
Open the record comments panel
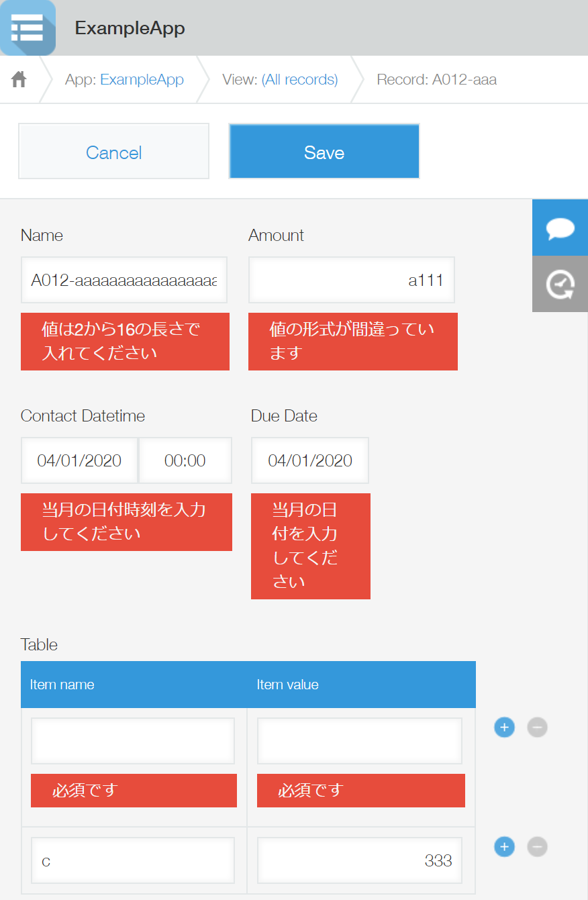click(559, 228)
